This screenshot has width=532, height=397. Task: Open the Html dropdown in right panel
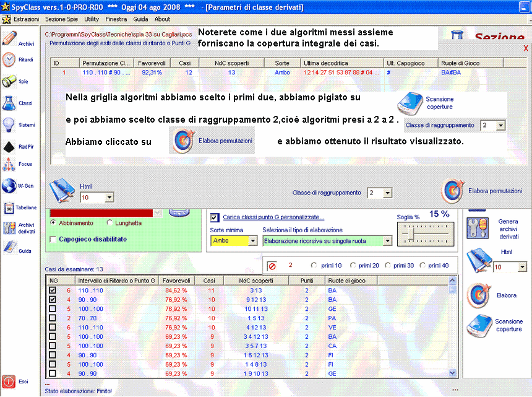[522, 267]
